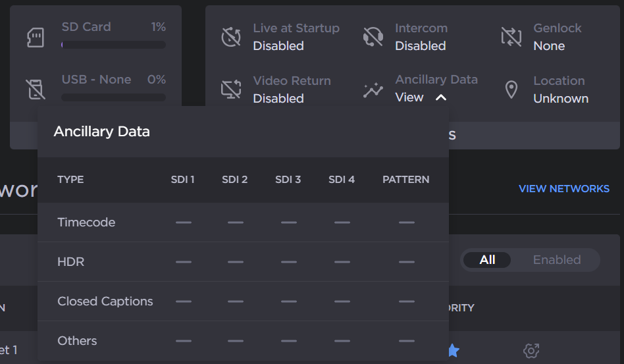Click the Genlock icon

(511, 37)
